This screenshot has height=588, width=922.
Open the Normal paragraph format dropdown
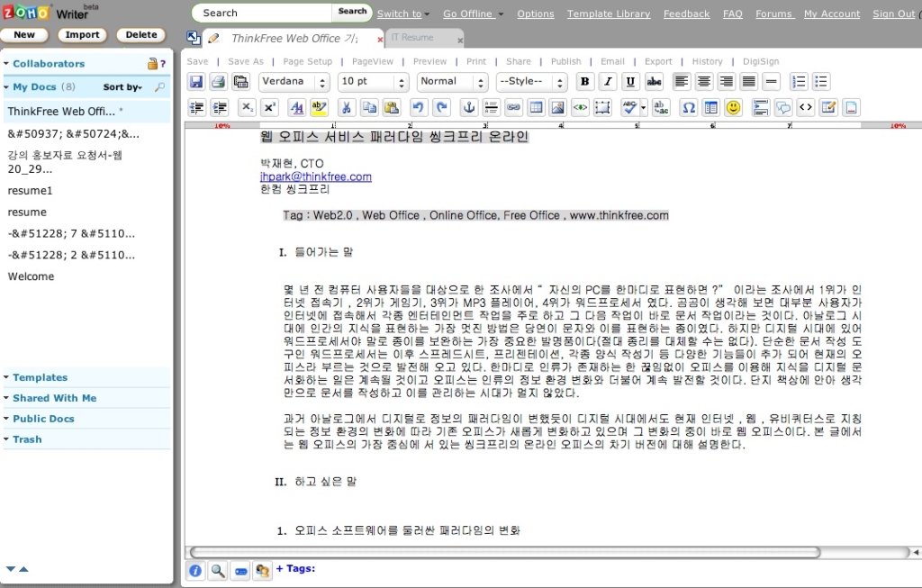point(453,82)
